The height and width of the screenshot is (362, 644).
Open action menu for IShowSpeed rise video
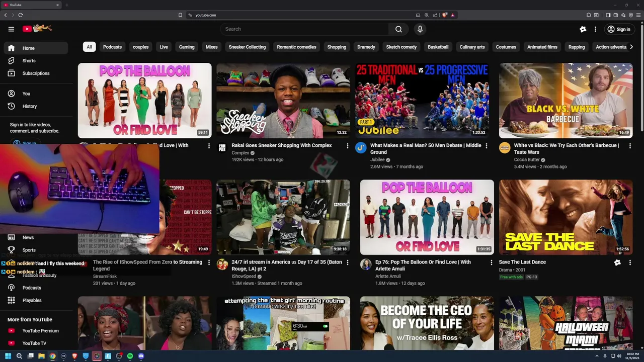(x=209, y=262)
